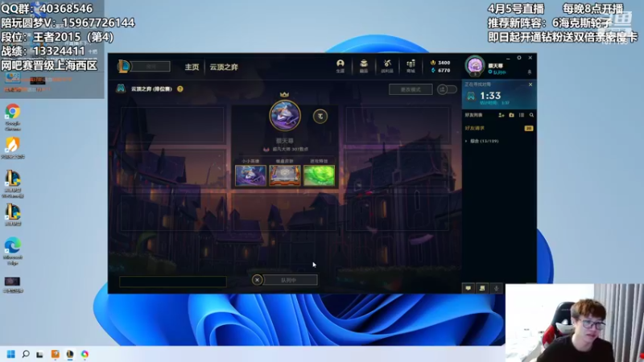644x362 pixels.
Task: Switch to the 云顶之弈 tab
Action: [224, 67]
